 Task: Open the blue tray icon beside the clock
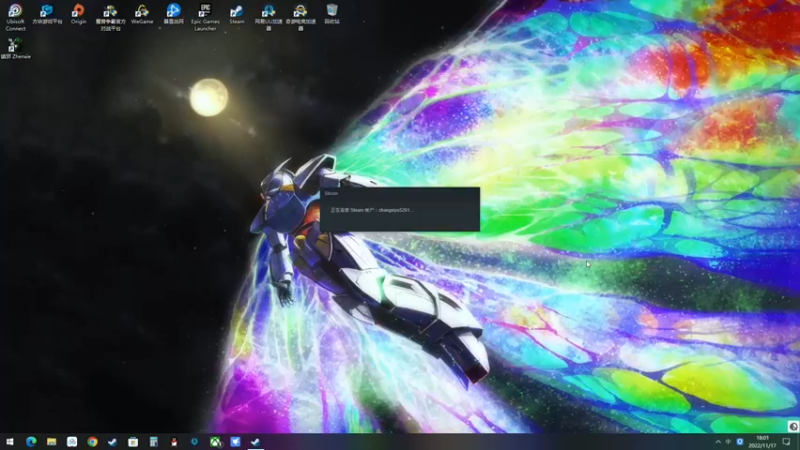tap(740, 442)
